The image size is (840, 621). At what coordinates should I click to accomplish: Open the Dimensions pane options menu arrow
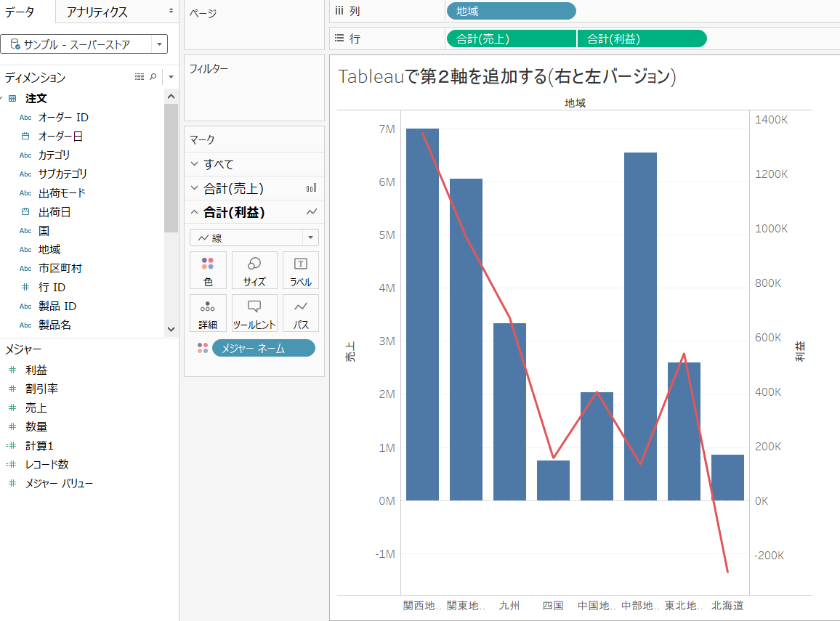tap(170, 78)
